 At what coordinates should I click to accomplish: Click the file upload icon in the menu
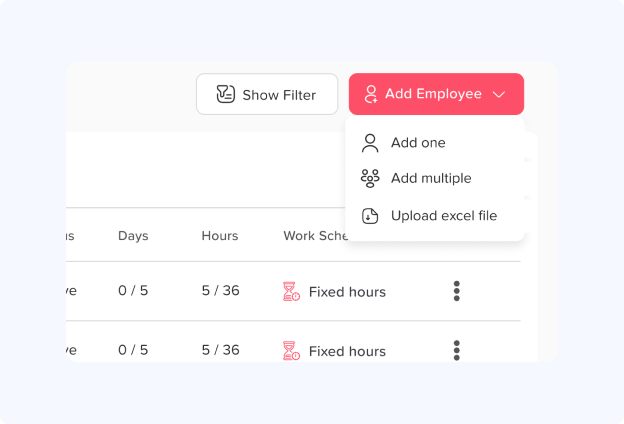pos(370,216)
